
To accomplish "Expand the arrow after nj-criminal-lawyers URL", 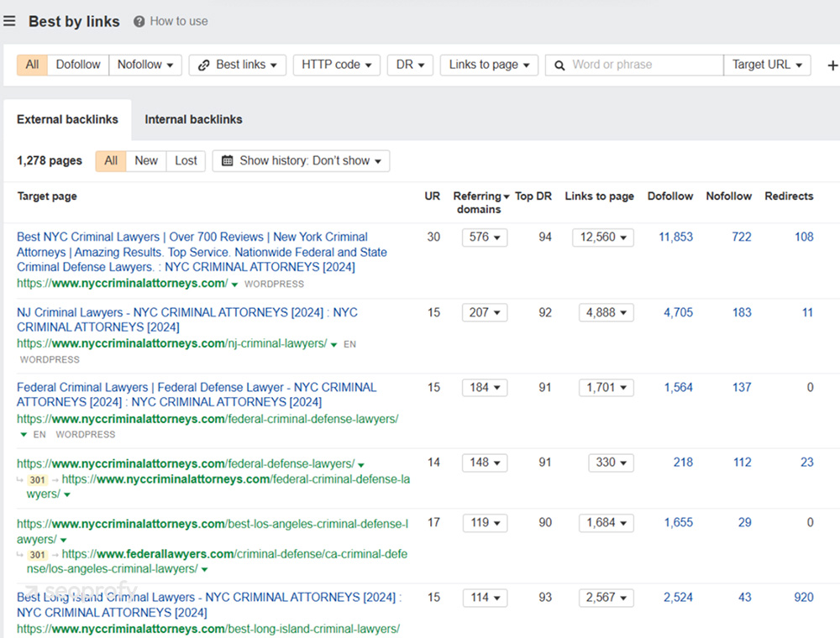I will click(333, 345).
